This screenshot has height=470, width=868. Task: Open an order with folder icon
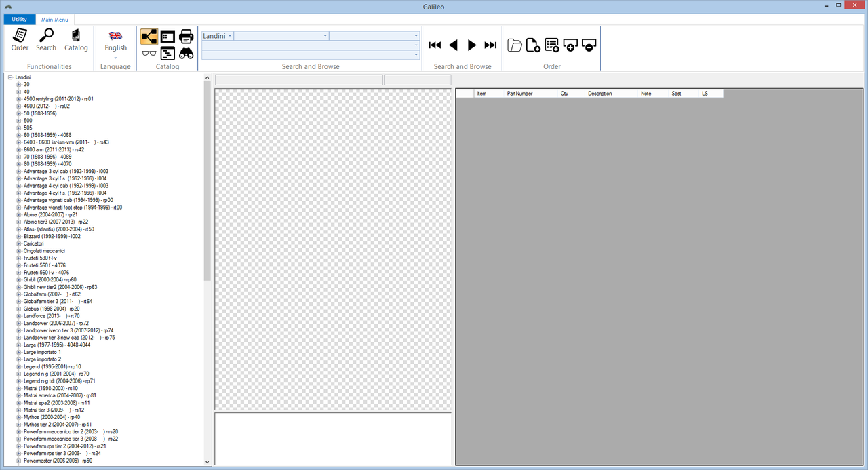point(515,45)
